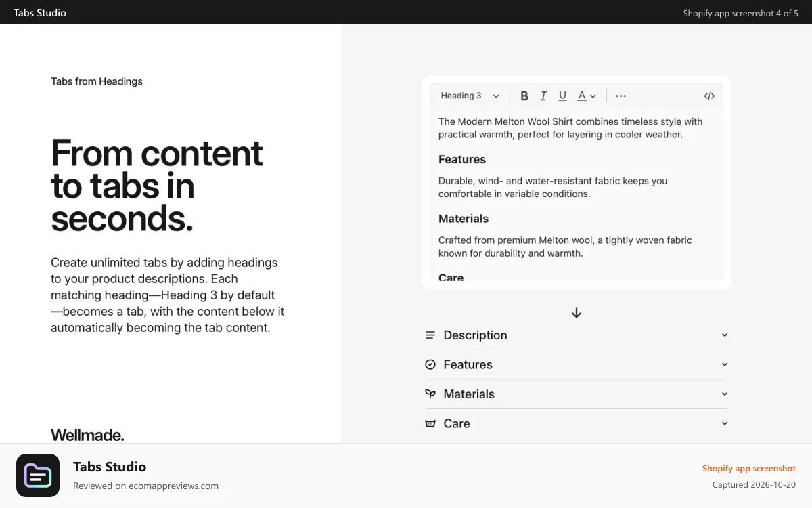Expand the Materials tab chevron
This screenshot has height=508, width=812.
tap(724, 394)
